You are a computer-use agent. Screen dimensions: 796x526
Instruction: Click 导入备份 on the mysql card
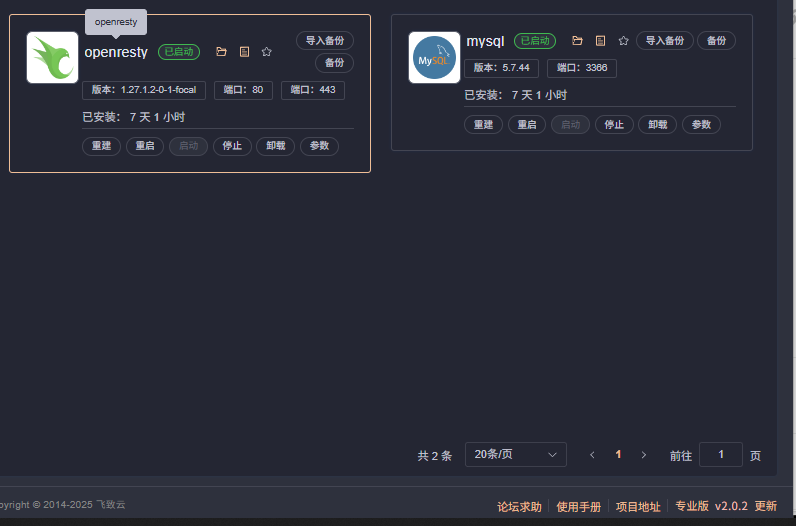(665, 41)
